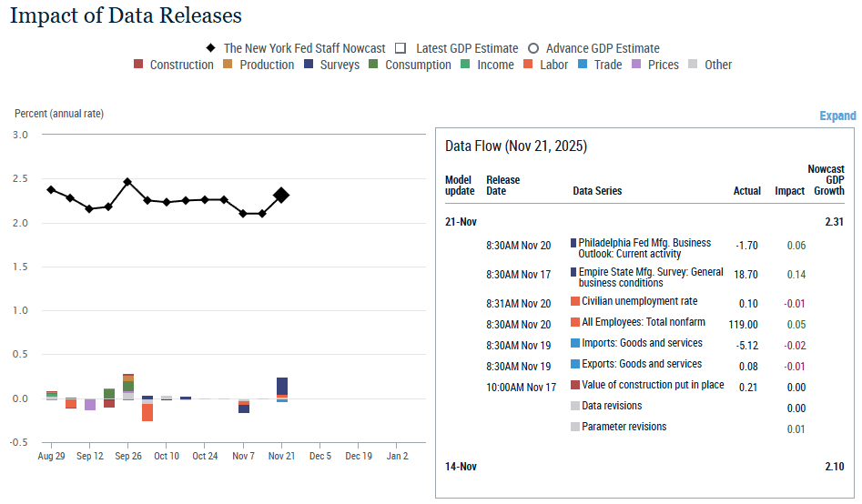This screenshot has width=862, height=504.
Task: Click the Empire State Mfg. Survey series
Action: (x=650, y=277)
